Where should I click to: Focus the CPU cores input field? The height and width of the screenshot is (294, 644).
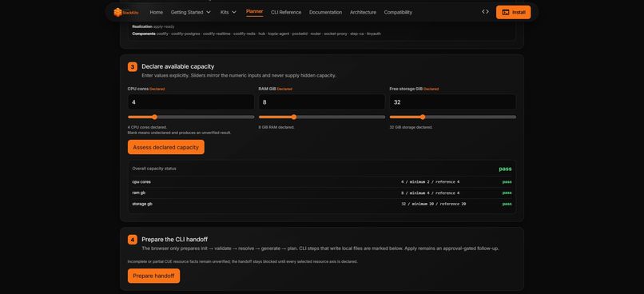[191, 101]
